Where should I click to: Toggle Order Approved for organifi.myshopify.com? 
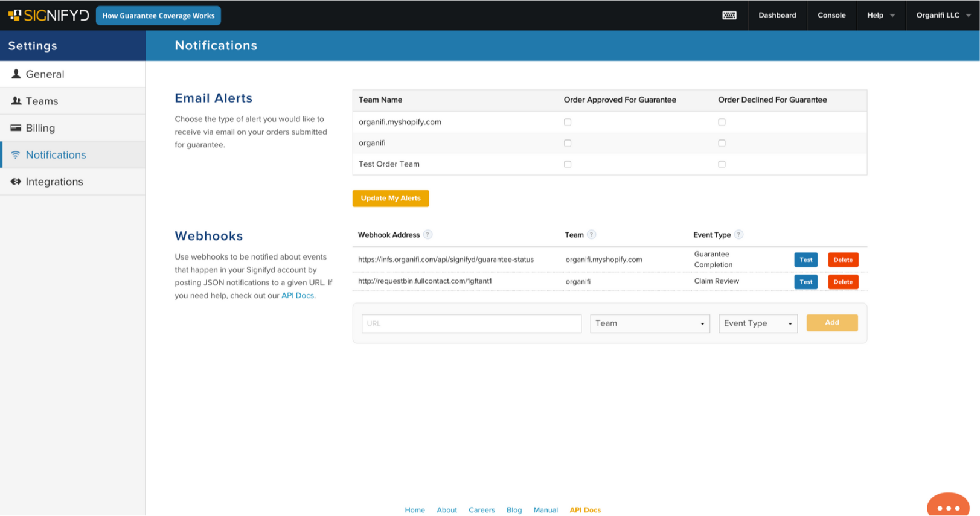tap(568, 122)
